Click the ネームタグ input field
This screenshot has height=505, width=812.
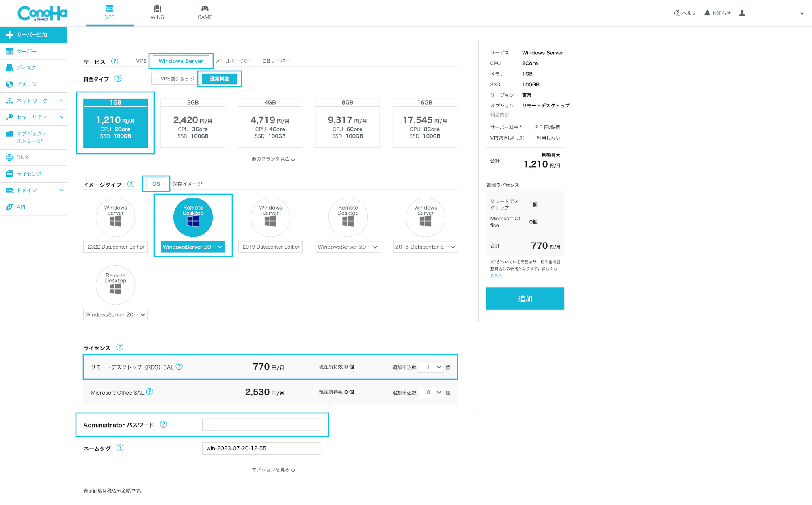[x=261, y=448]
